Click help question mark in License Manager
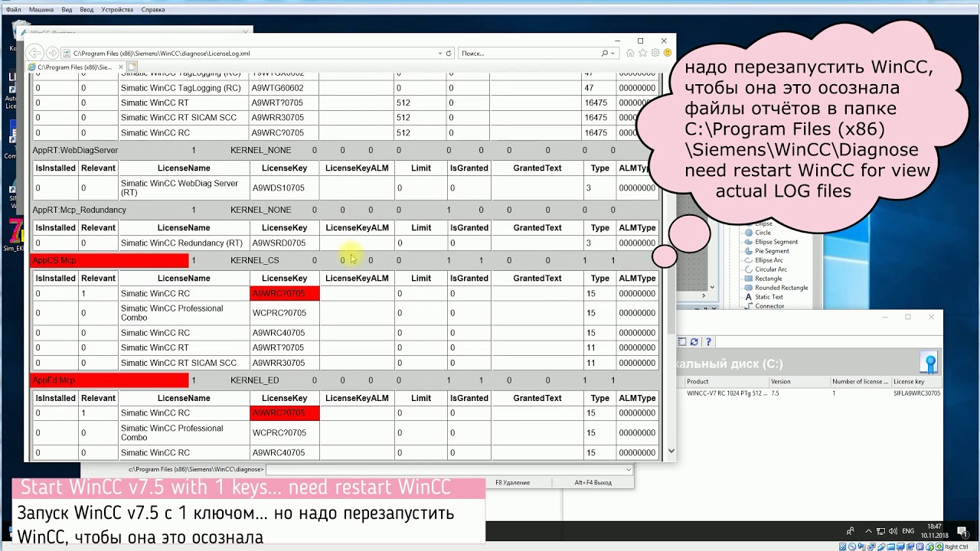The width and height of the screenshot is (980, 551). [x=708, y=342]
